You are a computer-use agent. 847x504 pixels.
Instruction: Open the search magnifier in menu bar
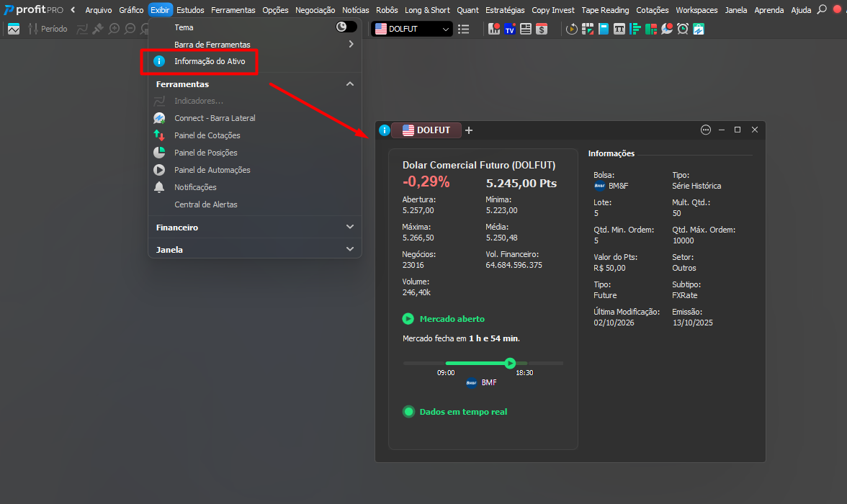coord(822,9)
